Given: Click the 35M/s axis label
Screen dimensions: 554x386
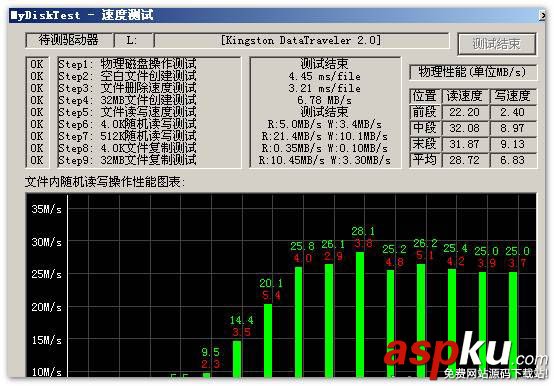Looking at the screenshot, I should click(x=46, y=209).
